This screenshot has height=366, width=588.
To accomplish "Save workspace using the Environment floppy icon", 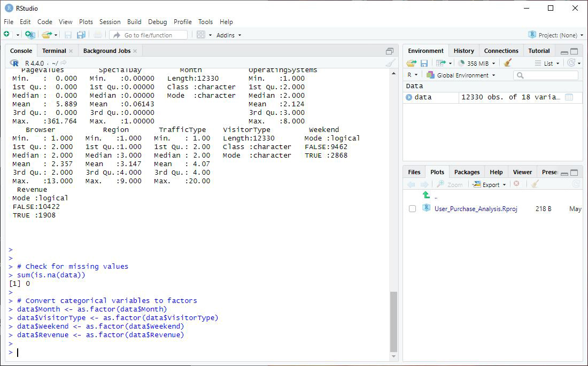I will tap(424, 63).
